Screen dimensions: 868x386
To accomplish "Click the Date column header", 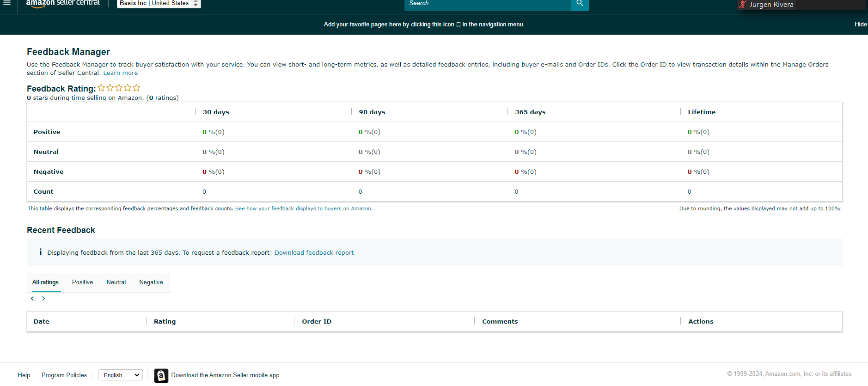I will pyautogui.click(x=42, y=322).
